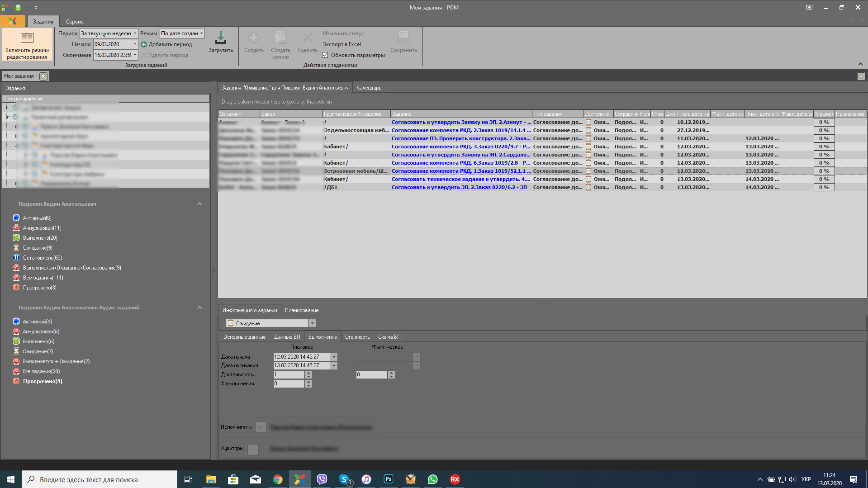The image size is (868, 488).
Task: Select the Выполнено(20) status filter
Action: tap(40, 238)
